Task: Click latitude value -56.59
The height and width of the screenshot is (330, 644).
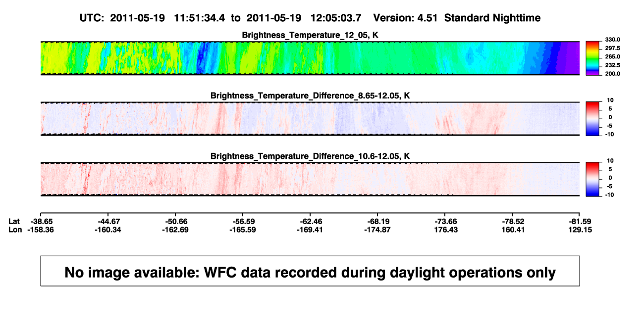Action: [x=243, y=221]
